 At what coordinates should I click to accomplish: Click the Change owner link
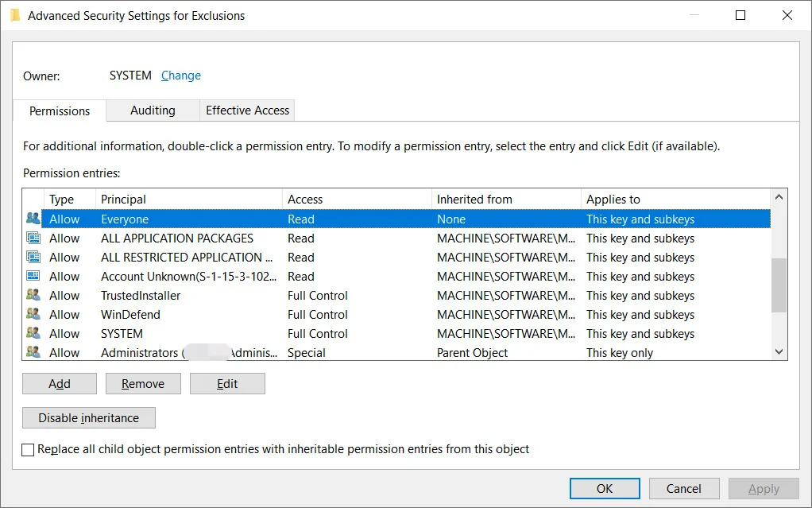[x=180, y=75]
